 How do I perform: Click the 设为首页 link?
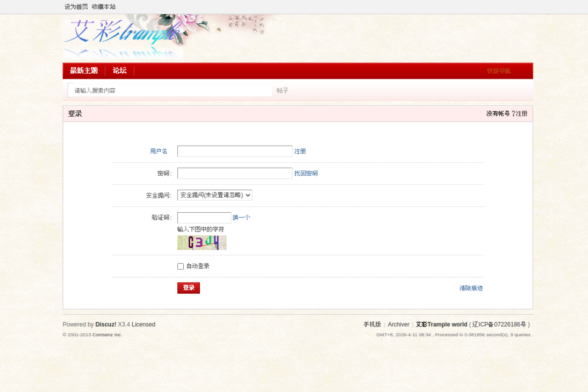tap(76, 7)
